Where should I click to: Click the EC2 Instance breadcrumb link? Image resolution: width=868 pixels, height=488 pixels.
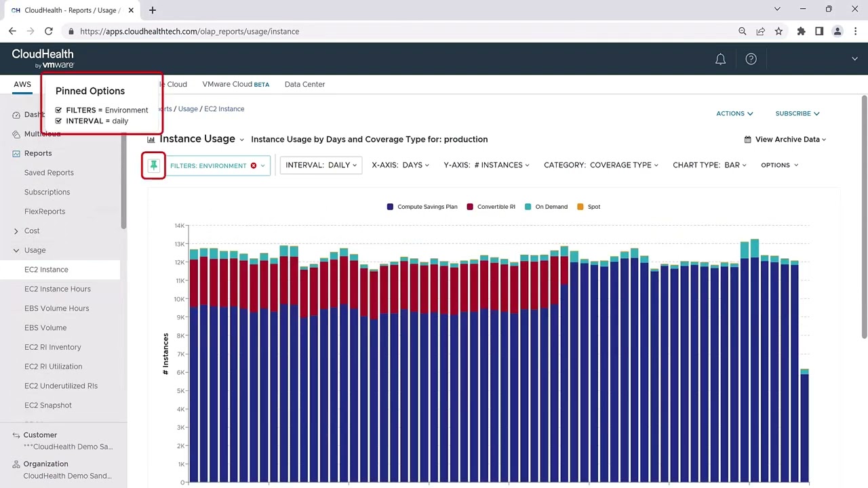click(x=224, y=108)
